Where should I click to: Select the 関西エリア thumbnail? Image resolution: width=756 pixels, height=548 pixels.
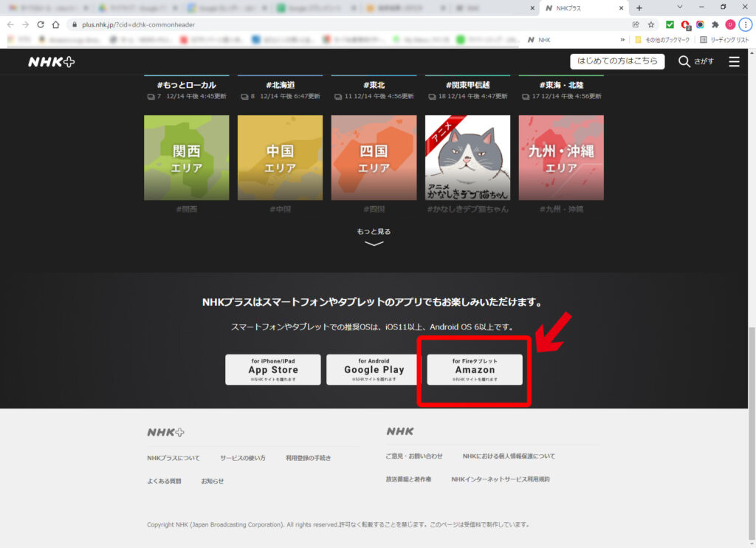187,157
